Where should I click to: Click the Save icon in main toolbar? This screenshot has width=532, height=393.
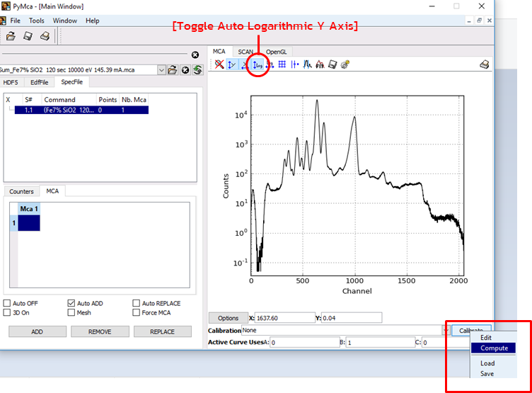[x=28, y=36]
